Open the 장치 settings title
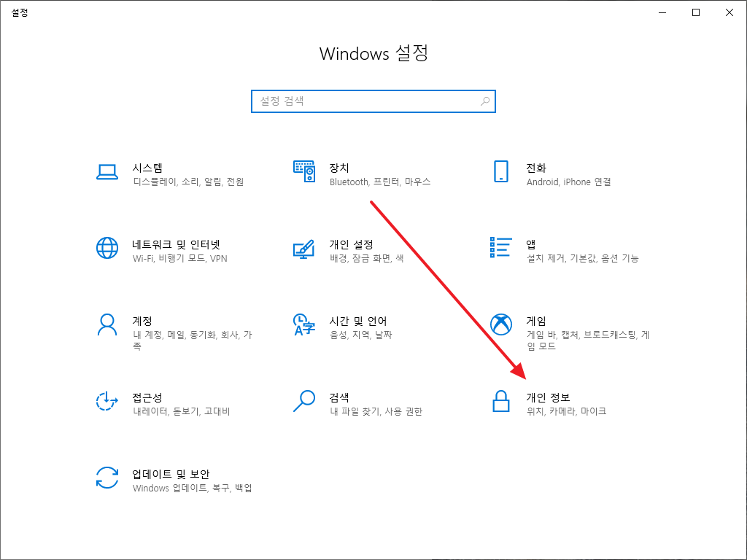The height and width of the screenshot is (560, 747). click(339, 168)
